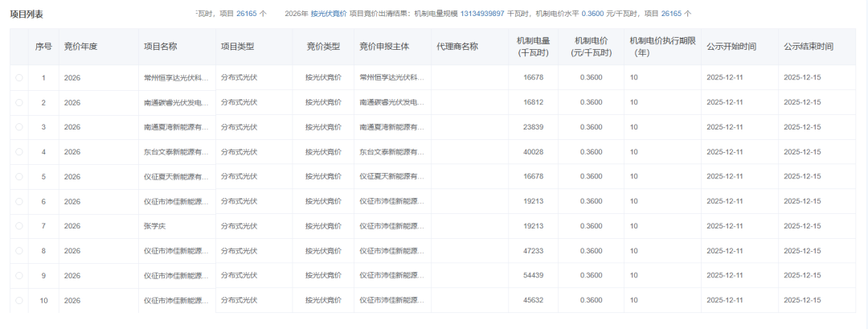The width and height of the screenshot is (868, 329).
Task: Select the radio button for row 4
Action: tap(19, 152)
